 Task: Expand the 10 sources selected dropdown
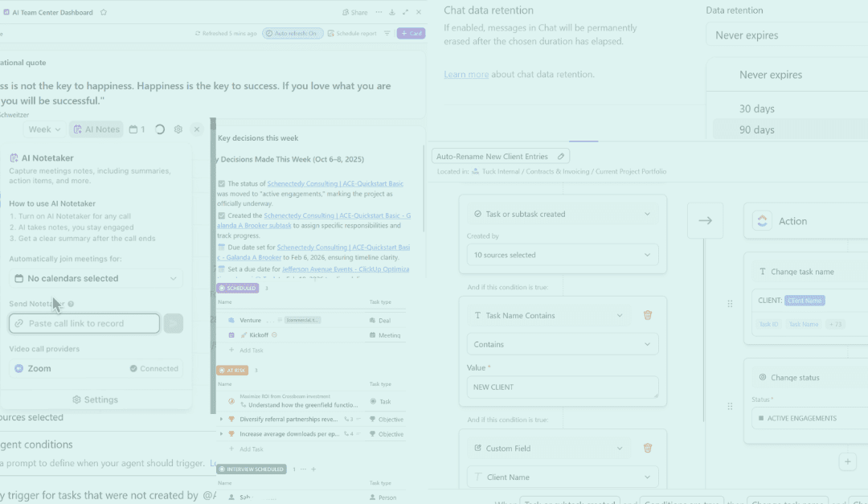(562, 254)
